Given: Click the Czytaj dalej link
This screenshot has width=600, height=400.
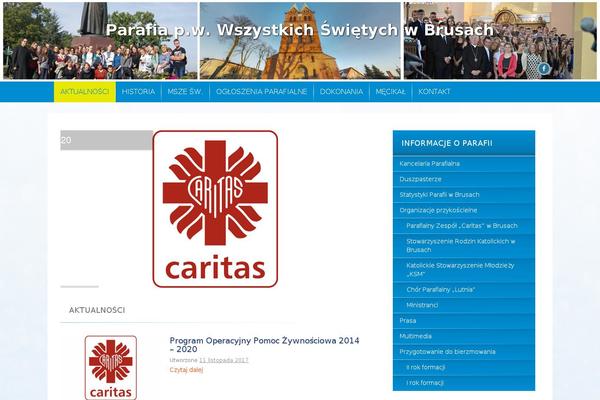Looking at the screenshot, I should (186, 370).
